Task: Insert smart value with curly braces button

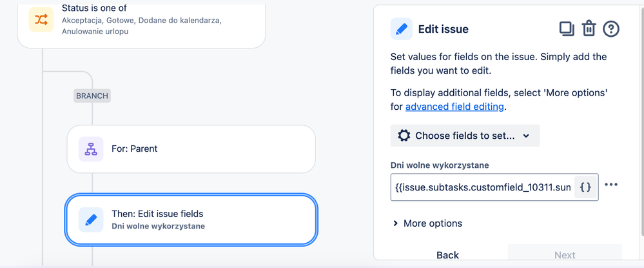Action: pos(586,187)
